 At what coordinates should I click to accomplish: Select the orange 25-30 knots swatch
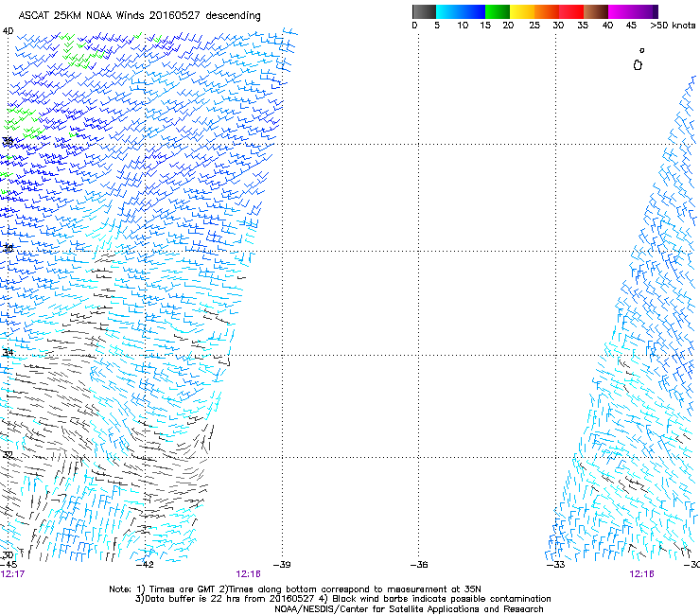(547, 11)
